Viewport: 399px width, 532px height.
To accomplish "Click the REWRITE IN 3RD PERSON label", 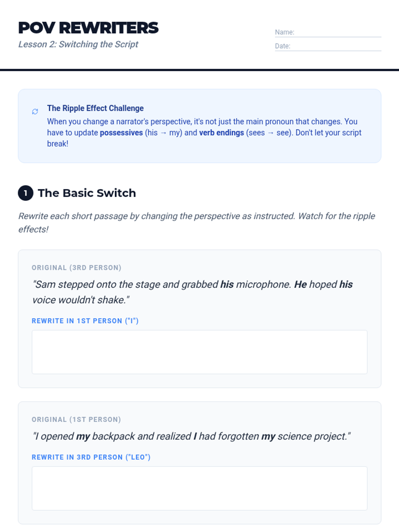I will [x=91, y=457].
